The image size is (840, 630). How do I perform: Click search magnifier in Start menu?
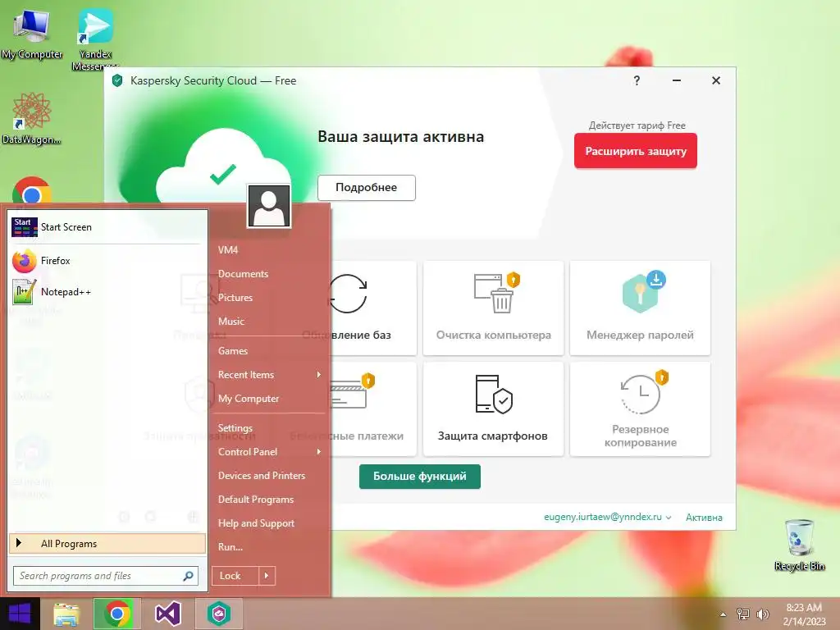[x=188, y=576]
